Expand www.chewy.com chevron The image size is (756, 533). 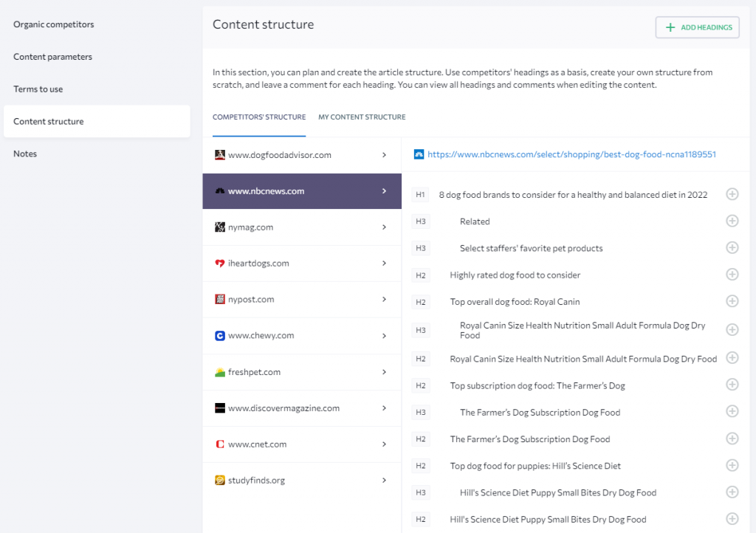pos(384,335)
